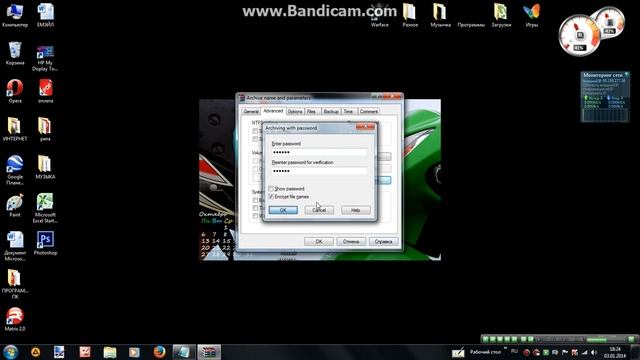Screen dimensions: 640x360
Task: Switch to the Files tab
Action: 312,111
